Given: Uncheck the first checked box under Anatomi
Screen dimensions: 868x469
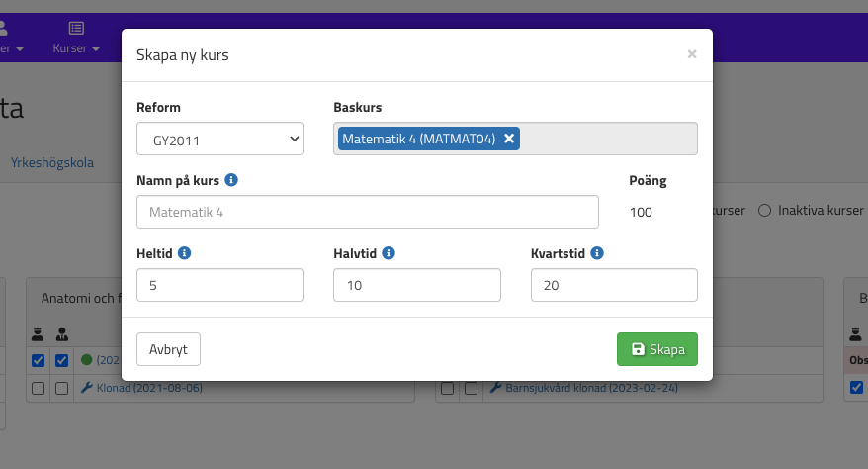Looking at the screenshot, I should click(38, 360).
